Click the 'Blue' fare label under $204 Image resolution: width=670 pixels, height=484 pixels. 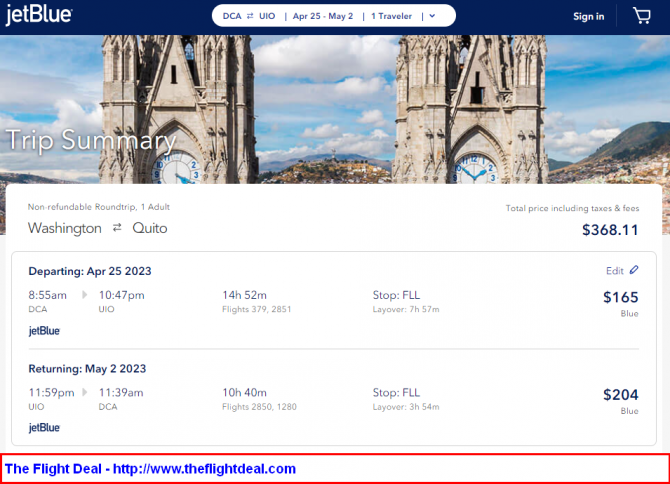coord(629,411)
